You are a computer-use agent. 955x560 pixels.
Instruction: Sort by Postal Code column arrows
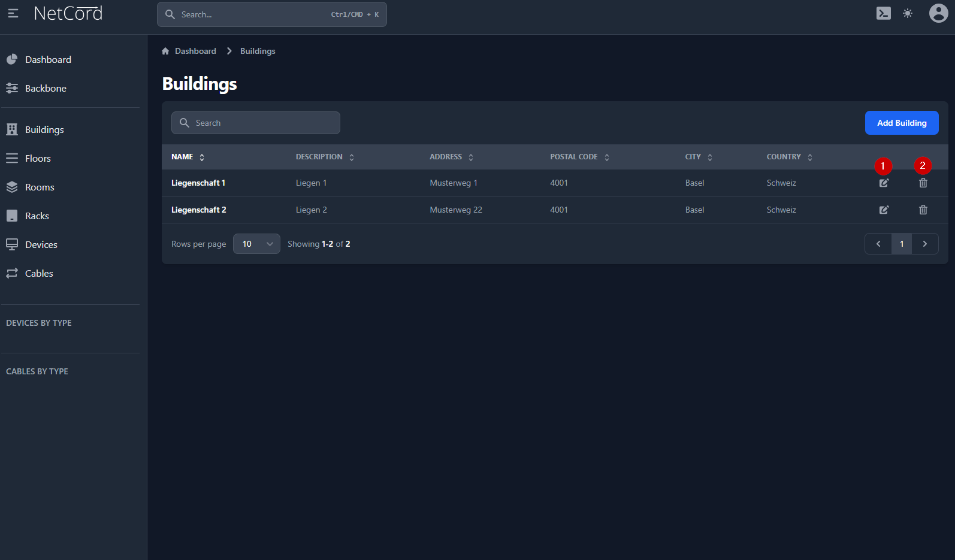[x=607, y=158]
